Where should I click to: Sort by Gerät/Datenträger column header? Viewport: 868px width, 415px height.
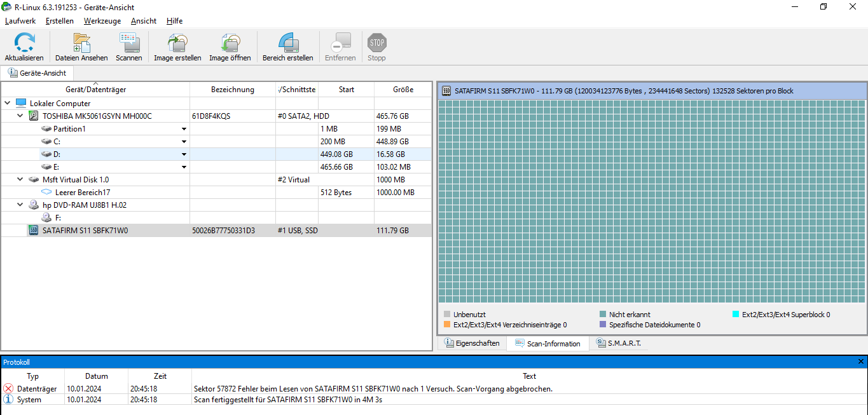tap(95, 90)
